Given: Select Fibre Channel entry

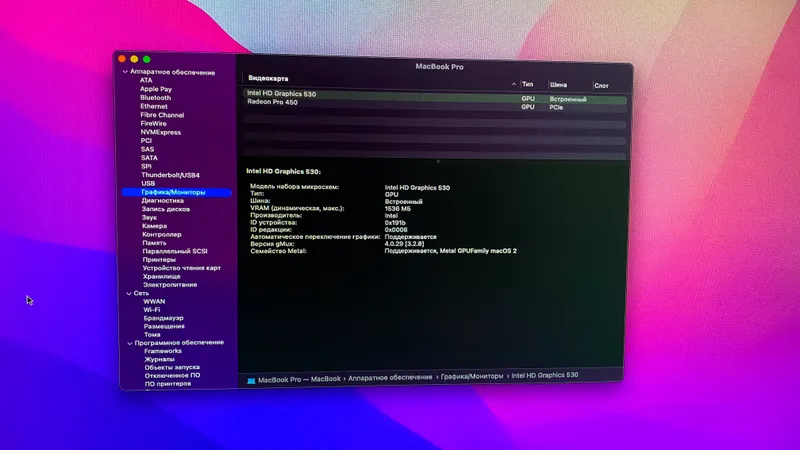Looking at the screenshot, I should pyautogui.click(x=162, y=115).
